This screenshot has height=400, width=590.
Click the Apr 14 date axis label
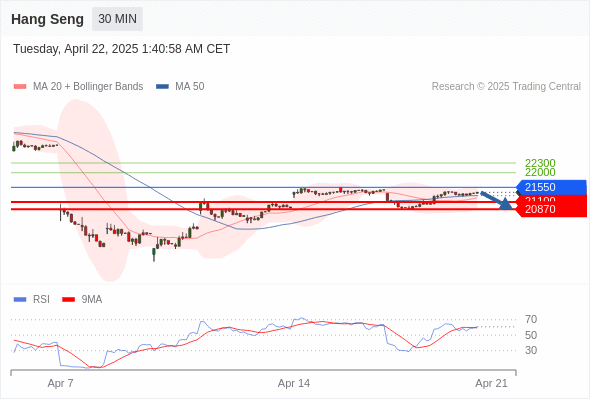click(294, 383)
